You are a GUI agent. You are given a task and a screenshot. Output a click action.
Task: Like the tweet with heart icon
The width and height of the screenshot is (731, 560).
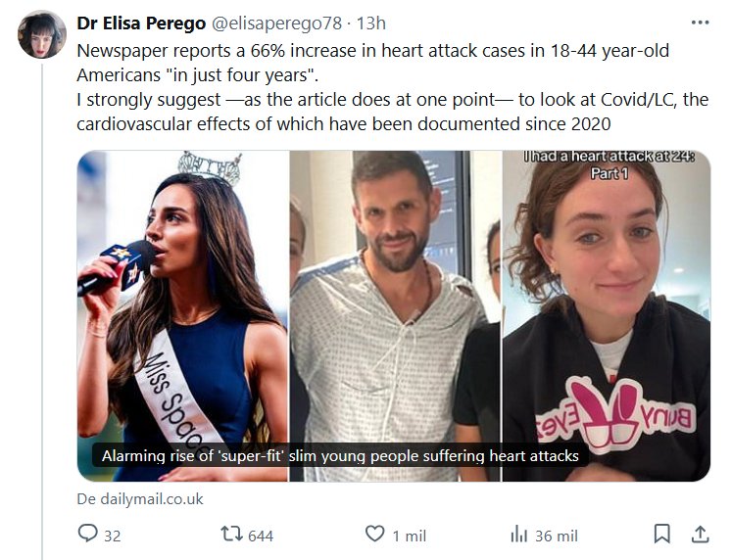pos(374,535)
